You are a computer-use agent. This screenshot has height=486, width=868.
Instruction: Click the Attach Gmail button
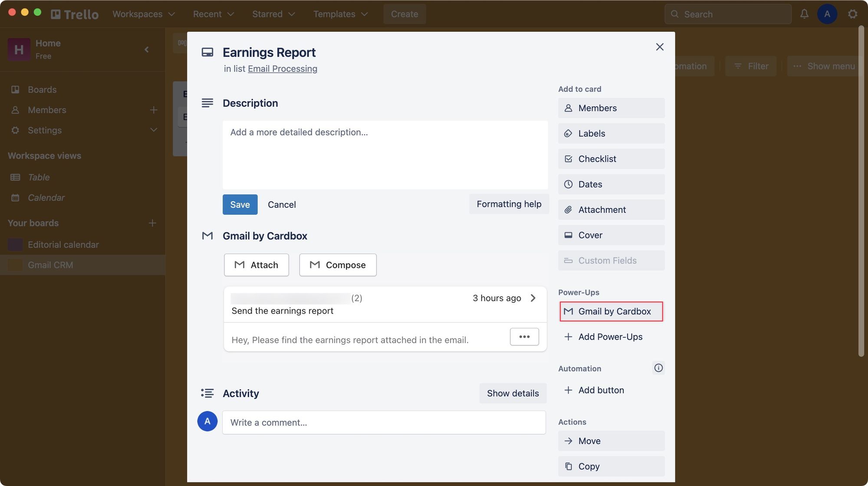(256, 265)
